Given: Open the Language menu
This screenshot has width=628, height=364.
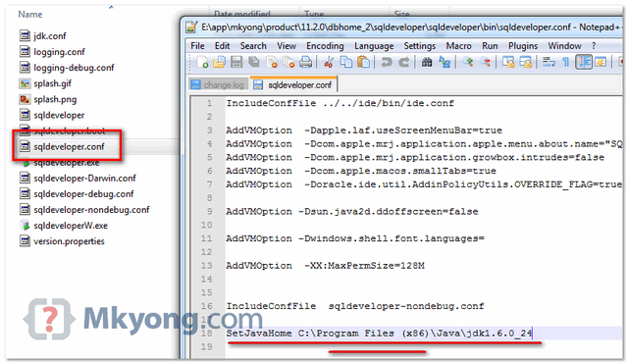Looking at the screenshot, I should [x=374, y=46].
